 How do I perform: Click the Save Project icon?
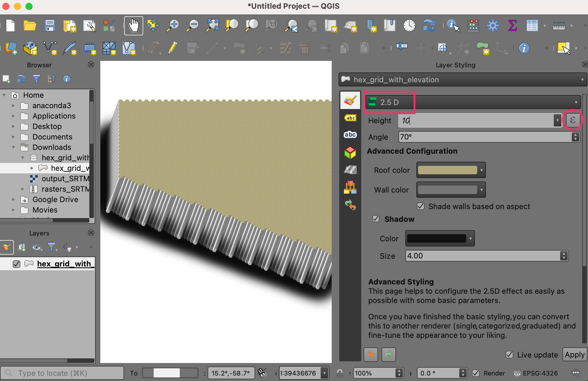tap(50, 26)
